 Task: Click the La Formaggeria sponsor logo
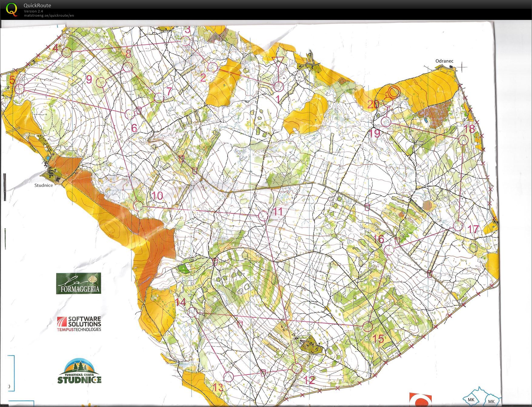pyautogui.click(x=78, y=283)
